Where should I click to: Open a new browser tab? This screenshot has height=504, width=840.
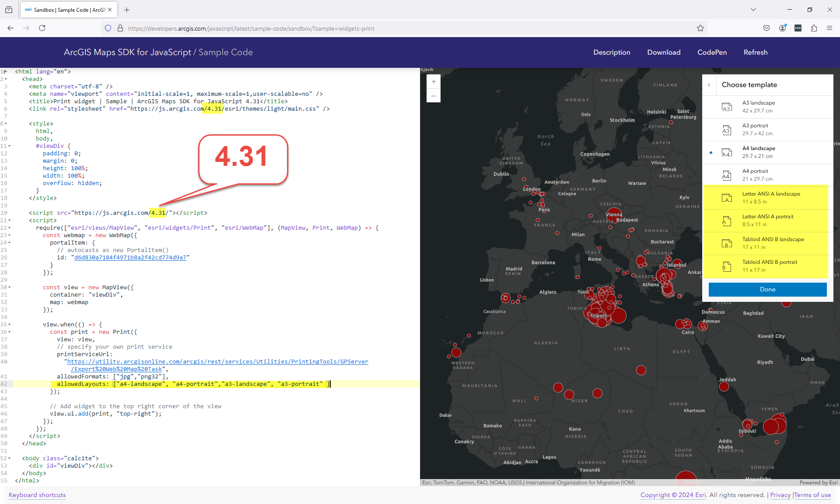pos(126,10)
